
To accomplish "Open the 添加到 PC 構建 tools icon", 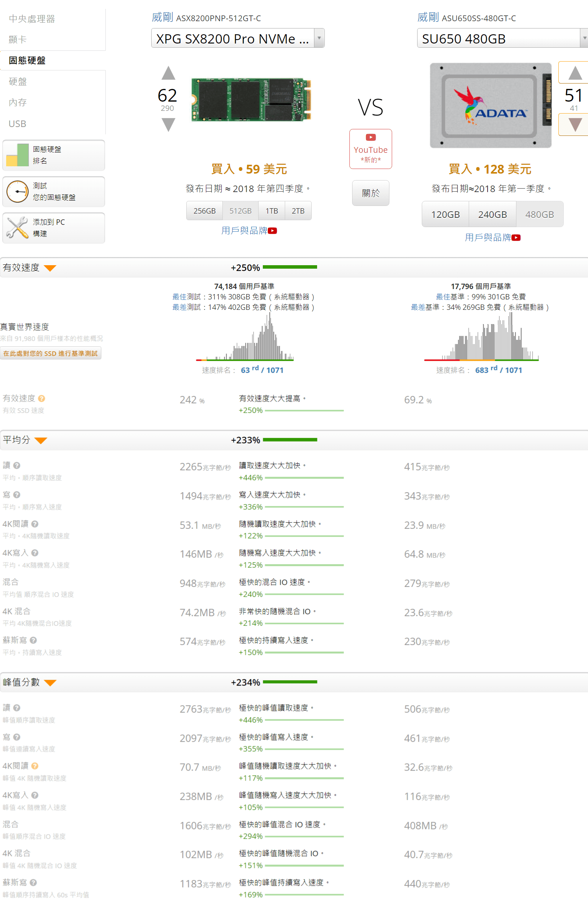I will (17, 227).
